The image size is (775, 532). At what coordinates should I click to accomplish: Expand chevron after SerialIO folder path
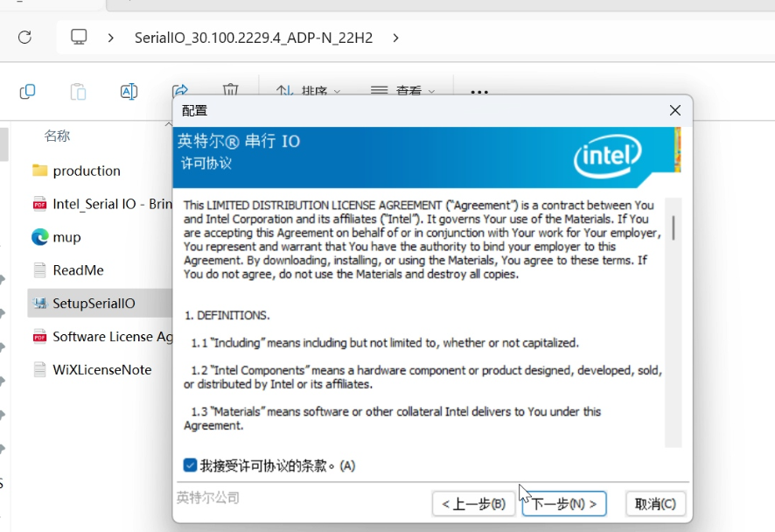tap(396, 38)
